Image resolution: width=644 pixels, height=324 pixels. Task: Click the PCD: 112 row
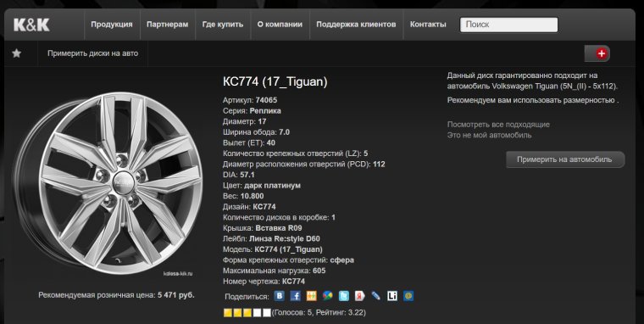click(x=304, y=164)
